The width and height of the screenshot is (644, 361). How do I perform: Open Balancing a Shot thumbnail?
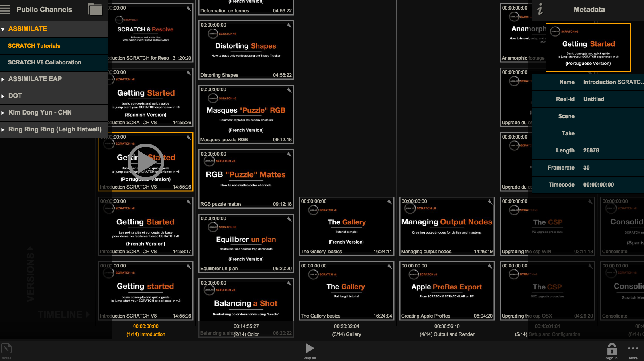[x=246, y=308]
